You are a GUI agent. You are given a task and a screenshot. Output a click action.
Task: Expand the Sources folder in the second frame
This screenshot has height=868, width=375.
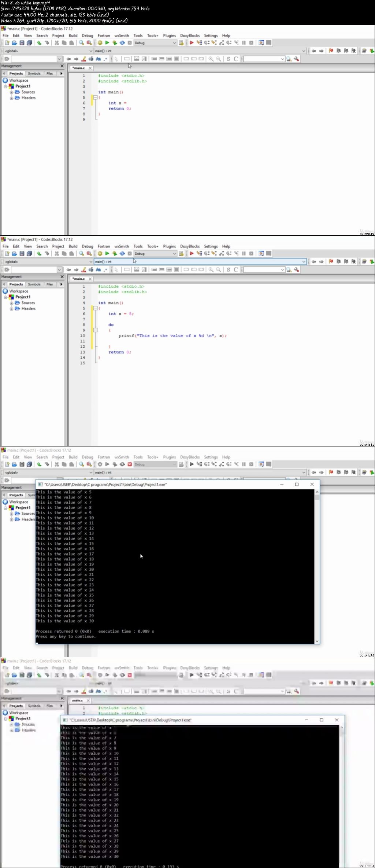(x=12, y=303)
